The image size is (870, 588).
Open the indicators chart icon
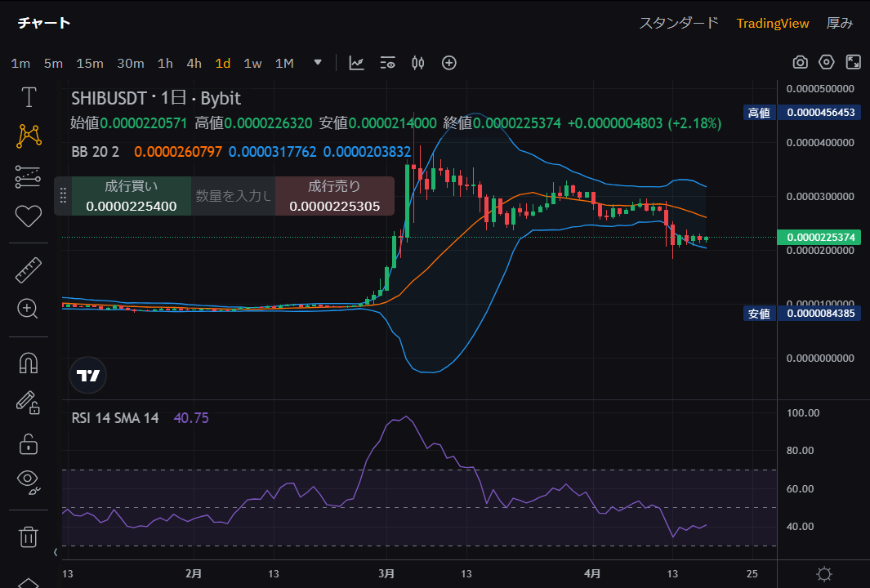click(x=356, y=63)
